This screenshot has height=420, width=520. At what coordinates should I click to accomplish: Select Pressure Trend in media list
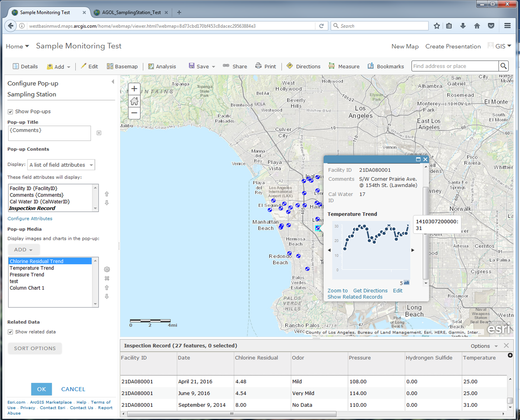coord(27,275)
